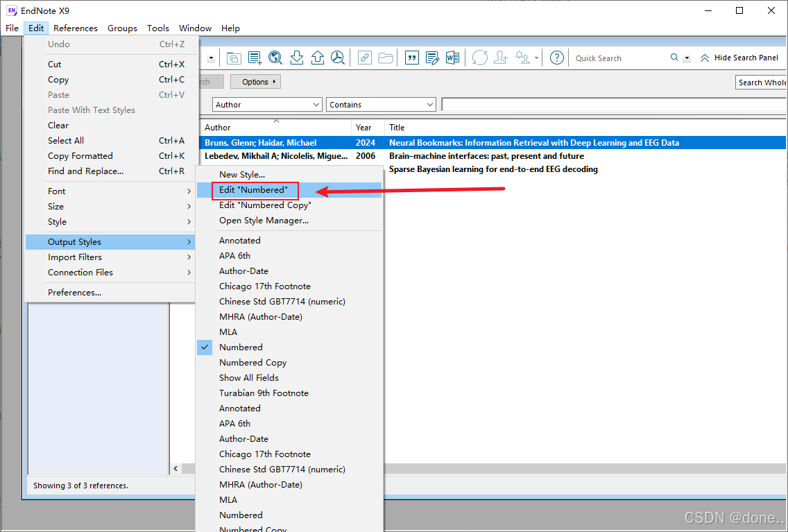Open Online Search globe icon
Viewport: 788px width, 532px height.
(x=275, y=58)
